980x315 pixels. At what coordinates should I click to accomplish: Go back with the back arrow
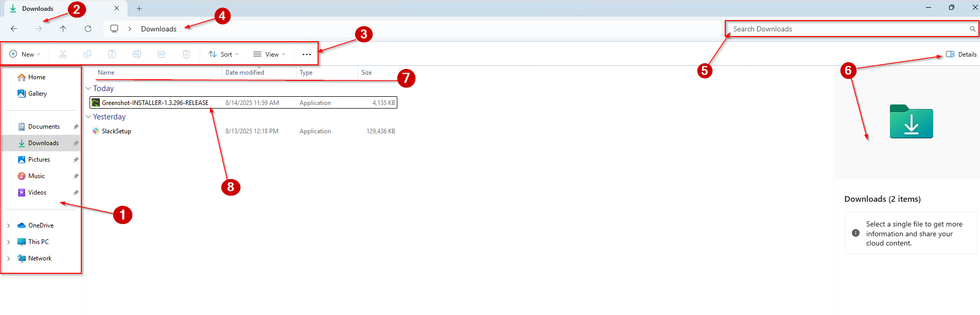(x=14, y=29)
